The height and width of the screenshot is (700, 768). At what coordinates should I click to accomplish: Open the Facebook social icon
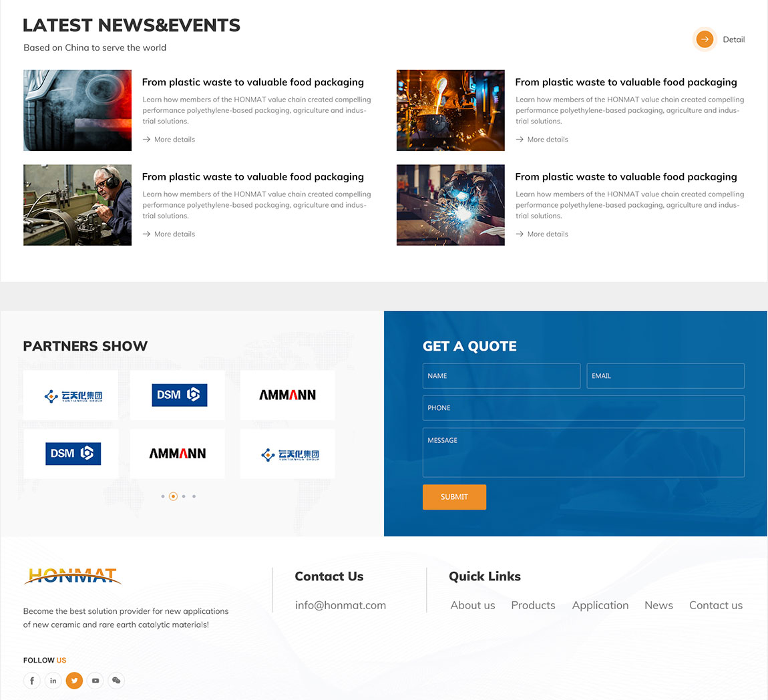pos(32,681)
